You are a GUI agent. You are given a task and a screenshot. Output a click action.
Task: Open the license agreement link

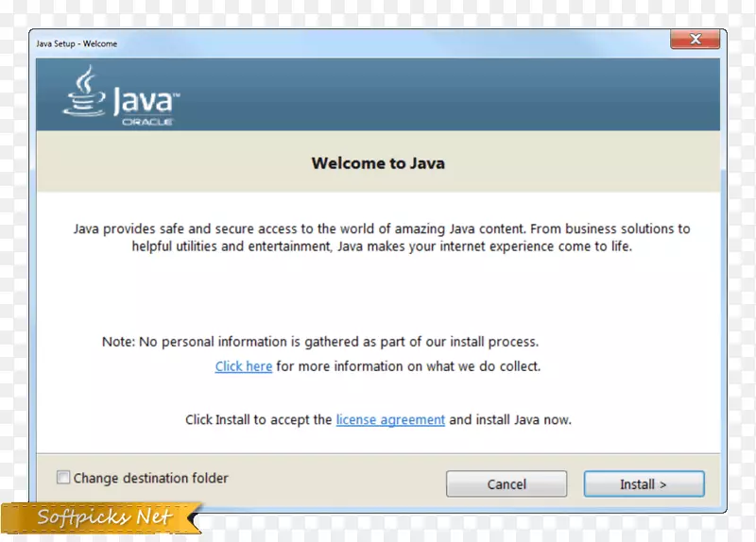pos(390,420)
